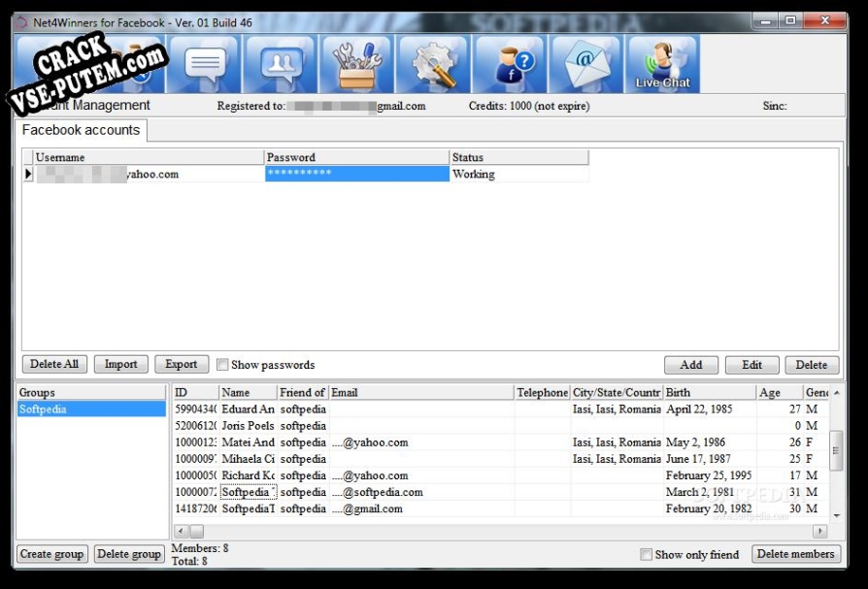Sort accounts by Password column header
The image size is (868, 589).
tap(356, 157)
